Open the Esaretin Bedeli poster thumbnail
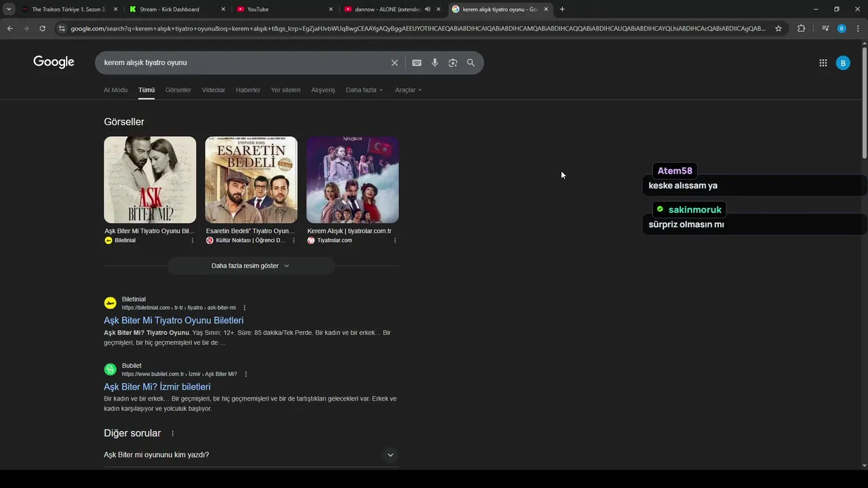868x488 pixels. click(x=251, y=180)
